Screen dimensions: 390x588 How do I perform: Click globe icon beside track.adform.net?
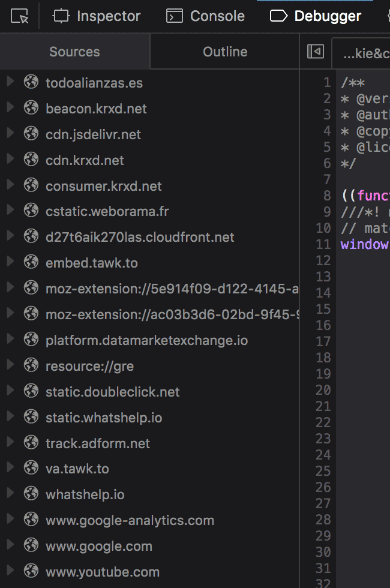[31, 443]
